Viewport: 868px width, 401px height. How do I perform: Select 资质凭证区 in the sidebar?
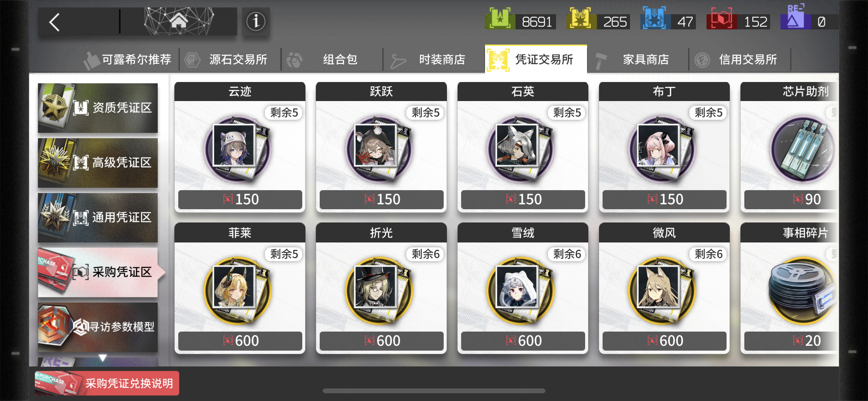click(98, 108)
